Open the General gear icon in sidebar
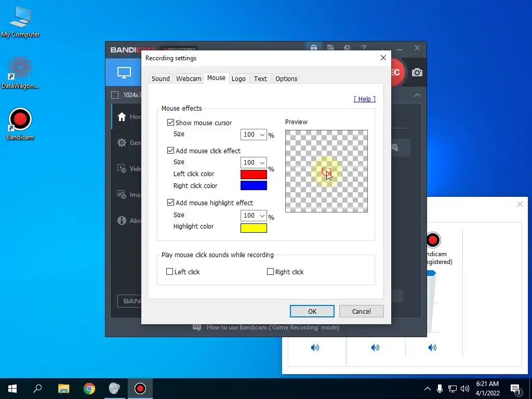 [122, 142]
